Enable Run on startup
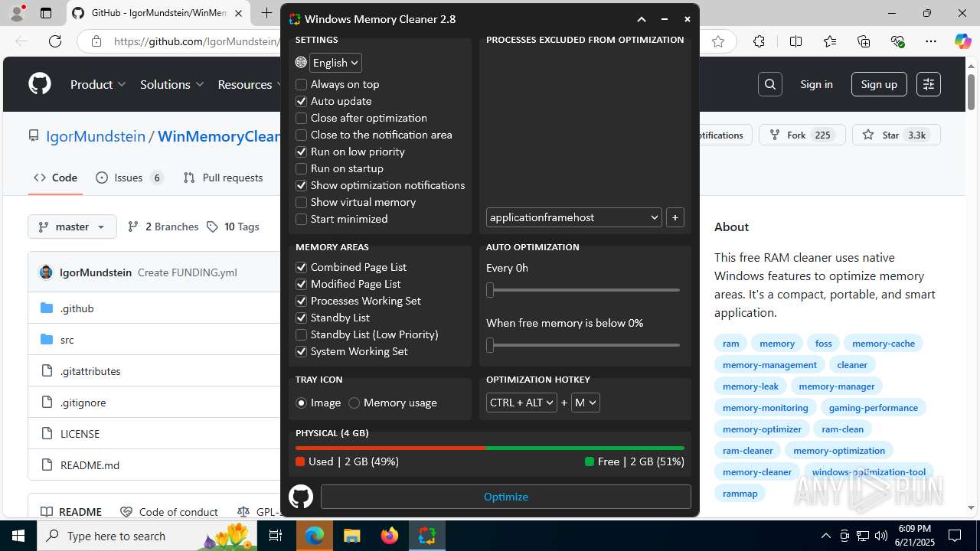 339,168
